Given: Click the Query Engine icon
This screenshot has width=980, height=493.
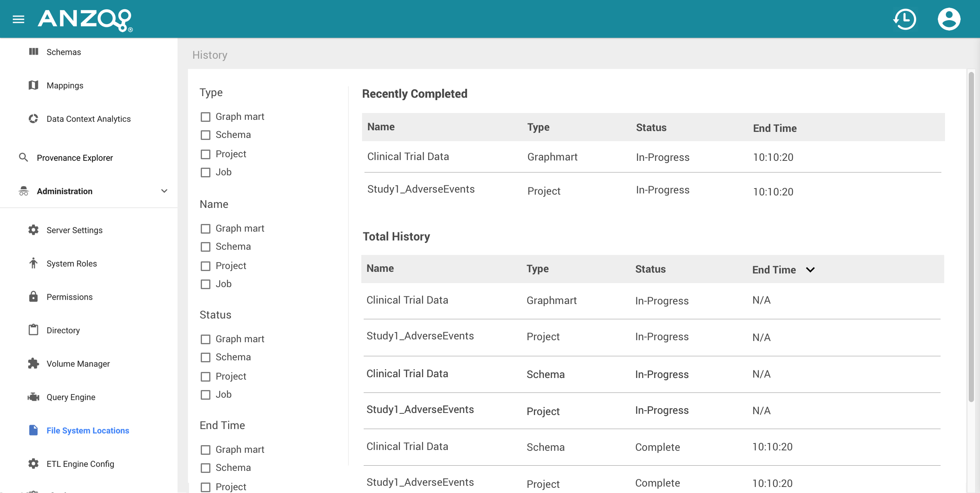Looking at the screenshot, I should click(x=33, y=397).
